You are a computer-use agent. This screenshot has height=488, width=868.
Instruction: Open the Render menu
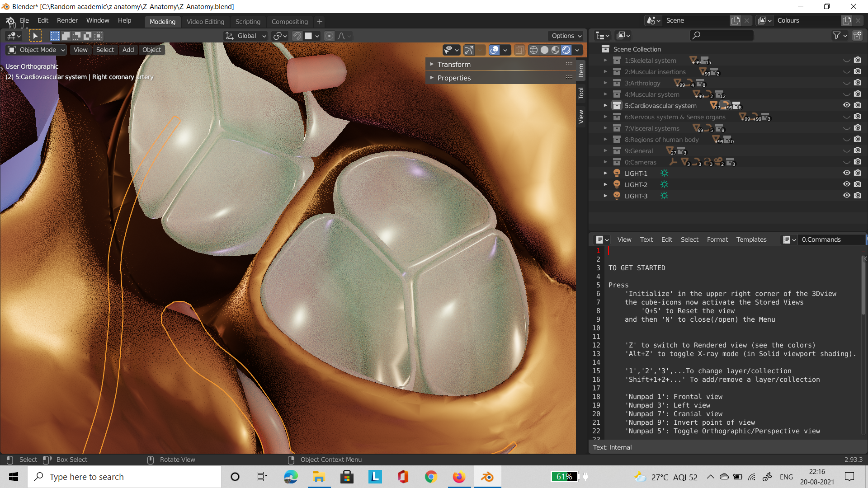[x=67, y=20]
